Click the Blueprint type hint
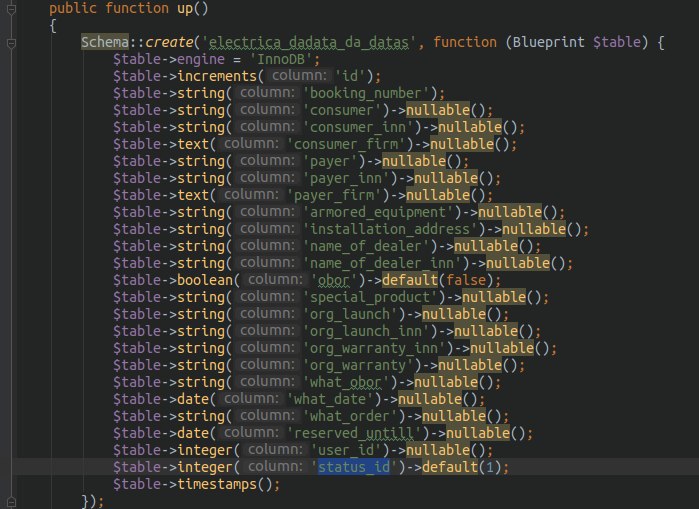699x509 pixels. (x=548, y=42)
